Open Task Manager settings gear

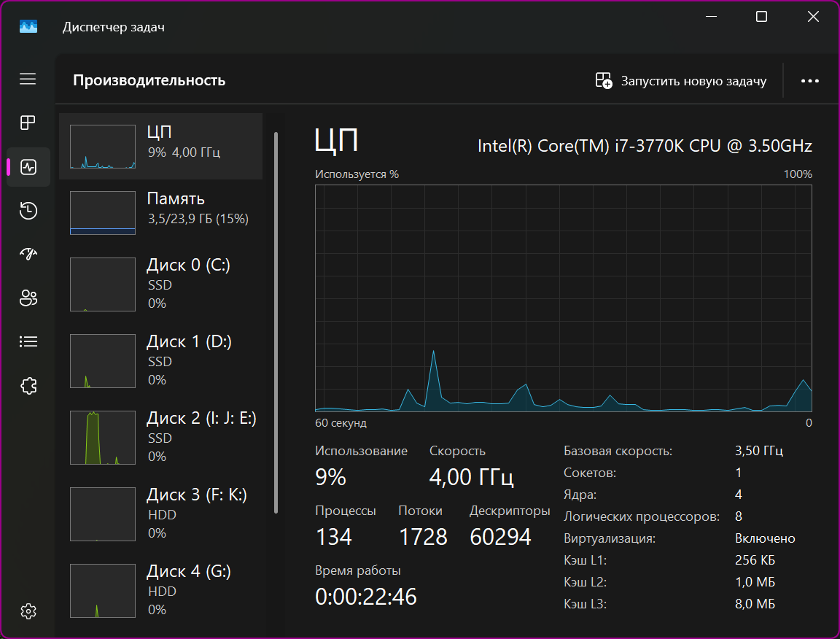[x=28, y=611]
